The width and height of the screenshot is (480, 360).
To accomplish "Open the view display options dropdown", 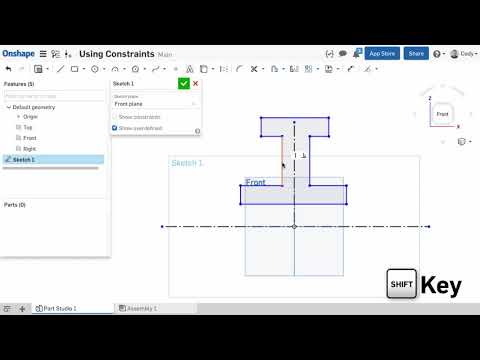I will 464,142.
